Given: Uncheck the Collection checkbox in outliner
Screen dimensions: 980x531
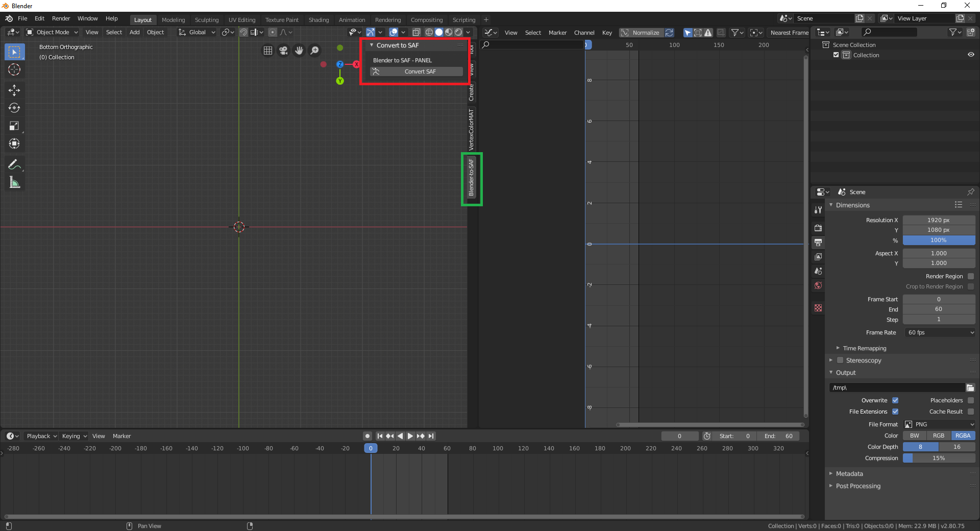Looking at the screenshot, I should coord(836,55).
